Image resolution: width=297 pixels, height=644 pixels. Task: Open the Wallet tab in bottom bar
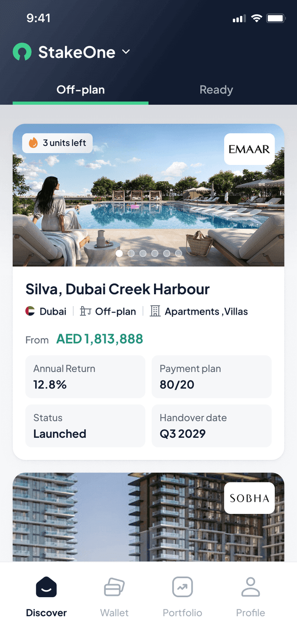(x=114, y=597)
